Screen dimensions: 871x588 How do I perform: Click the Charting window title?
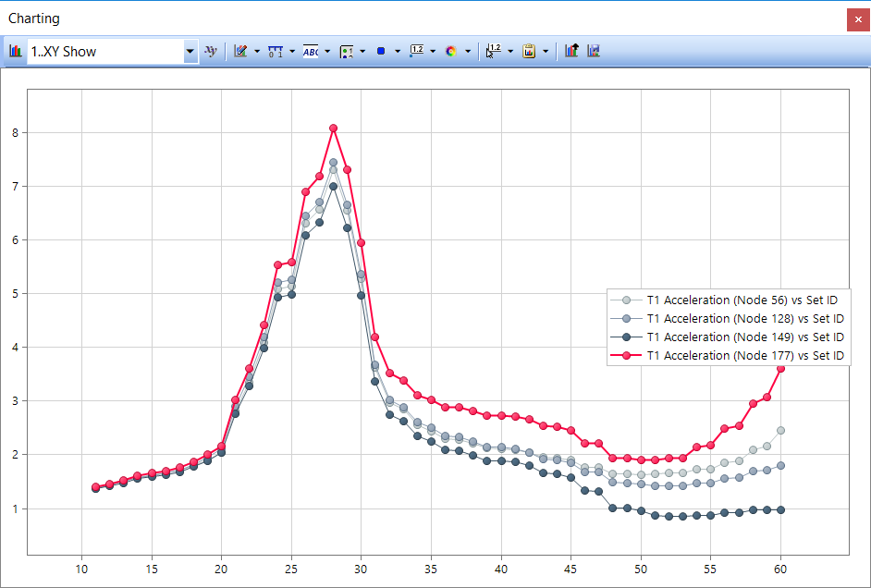coord(34,18)
